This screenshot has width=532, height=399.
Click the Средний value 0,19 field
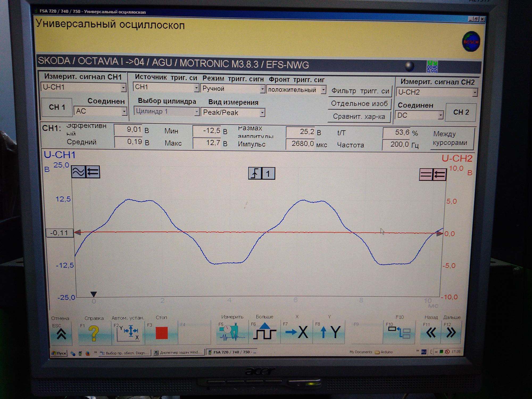(128, 142)
